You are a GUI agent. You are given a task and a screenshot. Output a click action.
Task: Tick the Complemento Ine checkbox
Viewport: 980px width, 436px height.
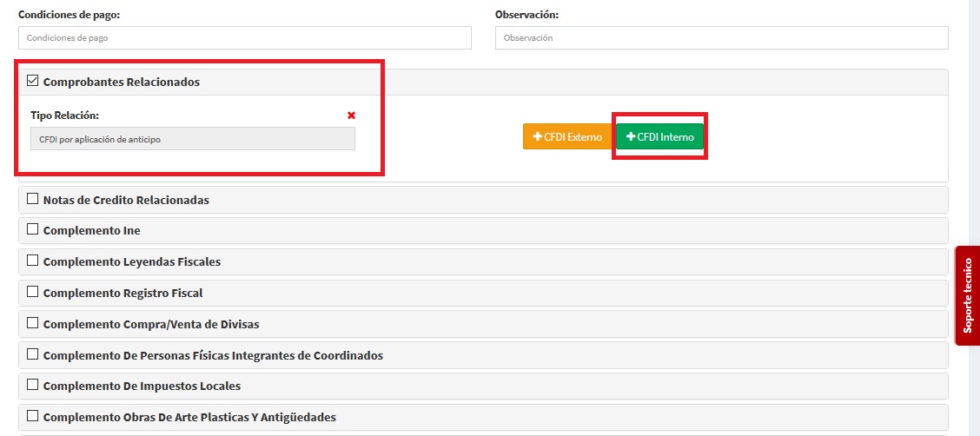33,230
